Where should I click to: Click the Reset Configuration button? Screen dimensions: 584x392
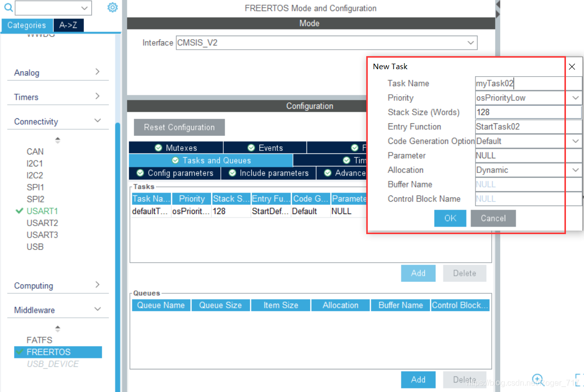pos(179,127)
